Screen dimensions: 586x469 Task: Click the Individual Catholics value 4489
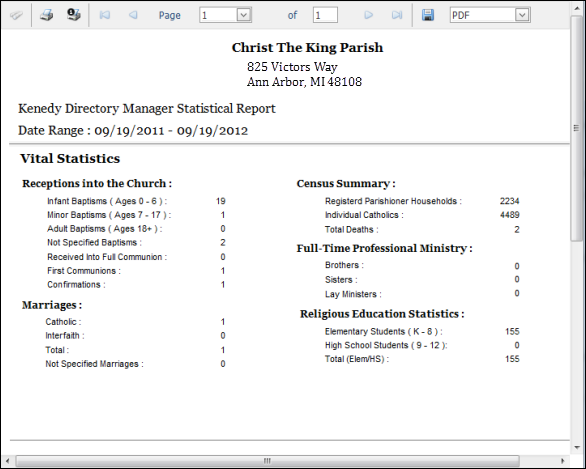tap(510, 215)
